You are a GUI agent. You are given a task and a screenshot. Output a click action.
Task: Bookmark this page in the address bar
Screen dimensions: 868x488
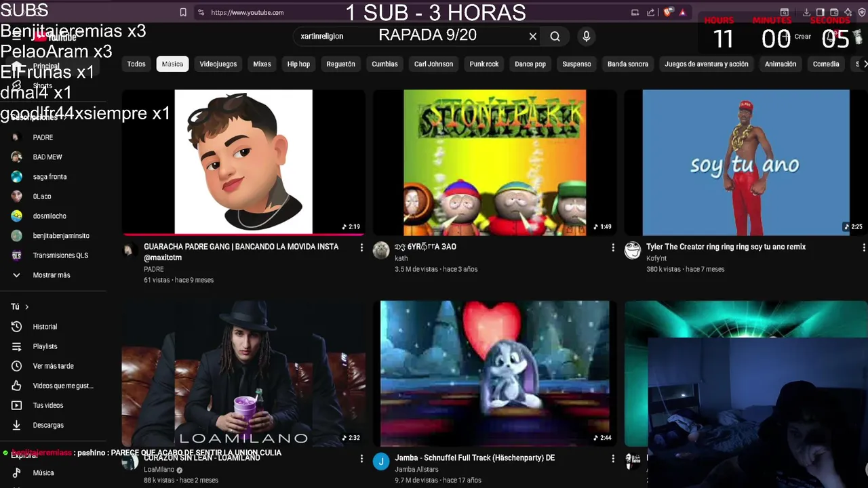click(183, 12)
